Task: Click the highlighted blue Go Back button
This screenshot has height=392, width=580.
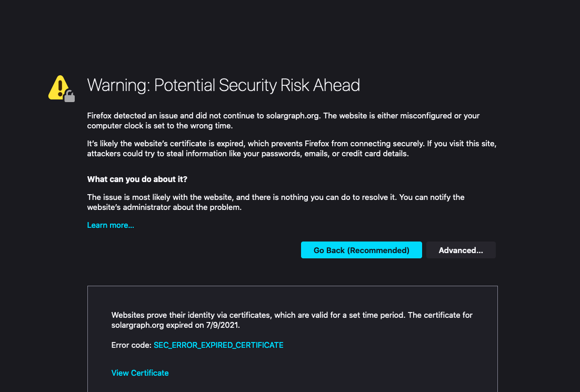Action: point(361,250)
